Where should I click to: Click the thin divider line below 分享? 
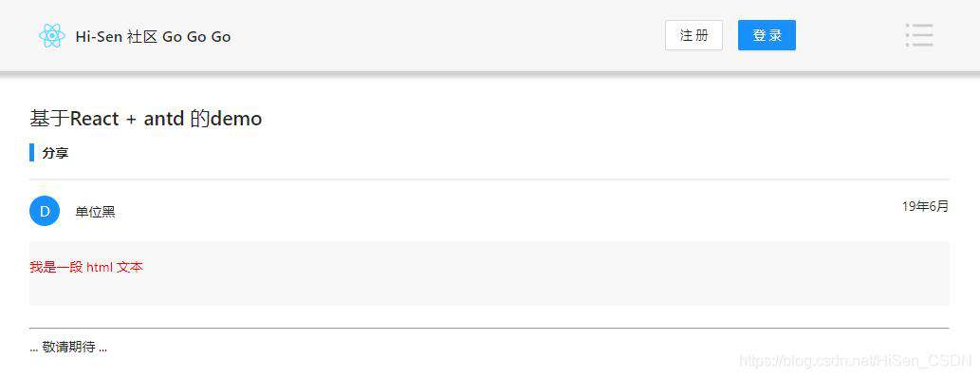(x=490, y=180)
